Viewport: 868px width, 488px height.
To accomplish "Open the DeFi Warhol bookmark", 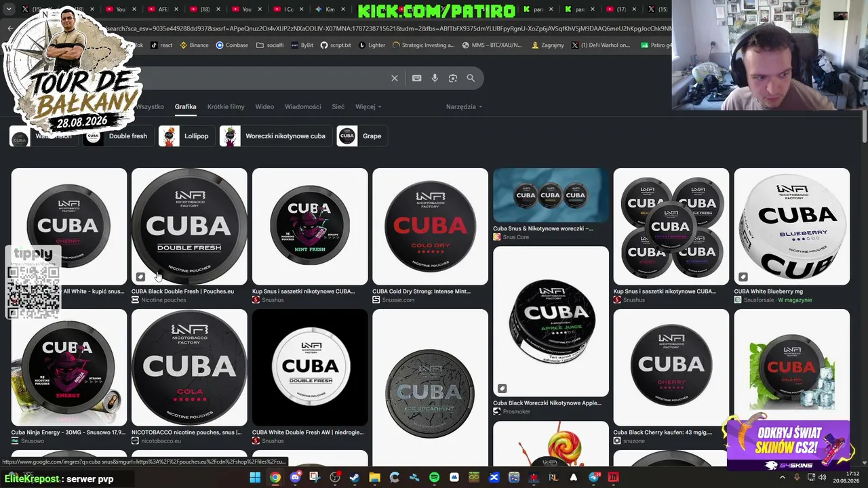I will [601, 45].
